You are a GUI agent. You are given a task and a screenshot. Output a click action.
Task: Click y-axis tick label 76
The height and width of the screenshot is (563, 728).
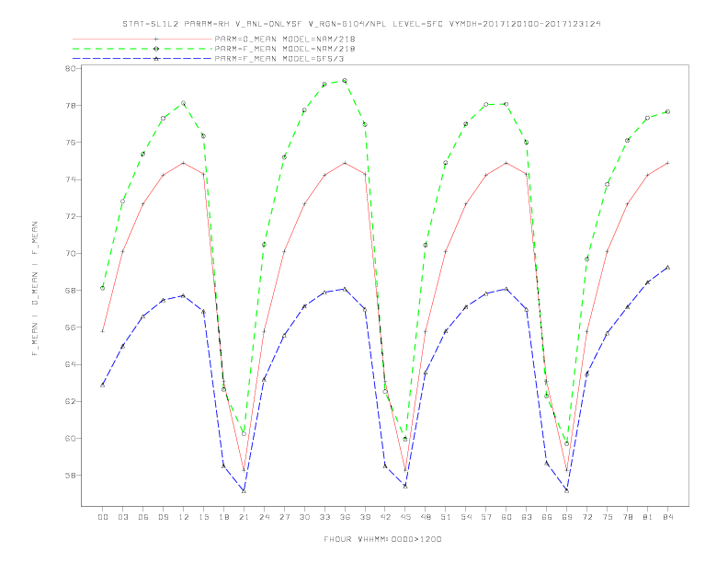[70, 143]
